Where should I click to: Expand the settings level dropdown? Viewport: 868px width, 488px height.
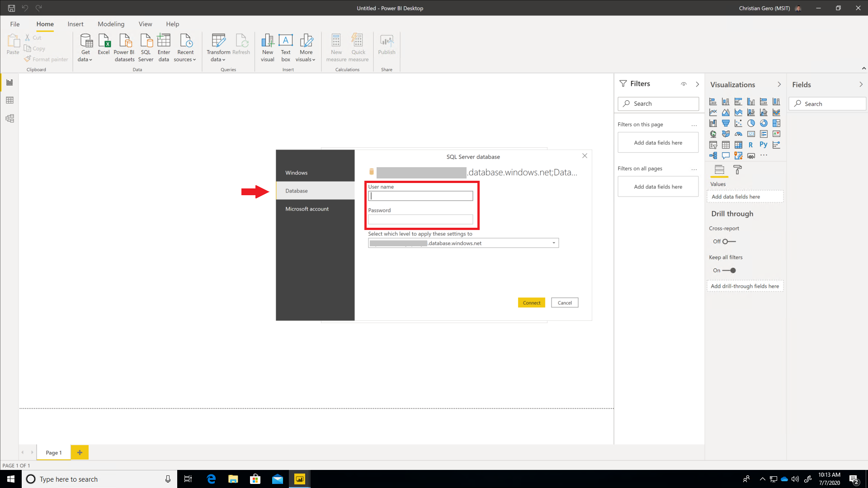(x=553, y=243)
